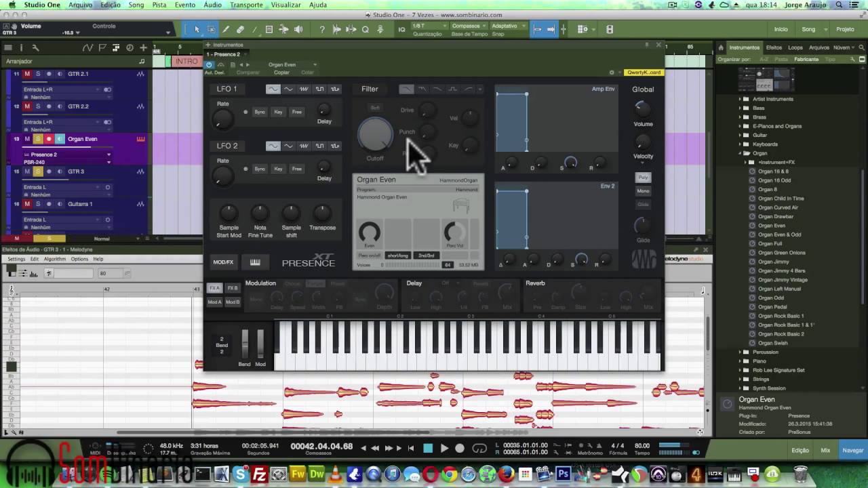Viewport: 868px width, 488px height.
Task: Select the Listen speaker tool
Action: click(x=298, y=29)
